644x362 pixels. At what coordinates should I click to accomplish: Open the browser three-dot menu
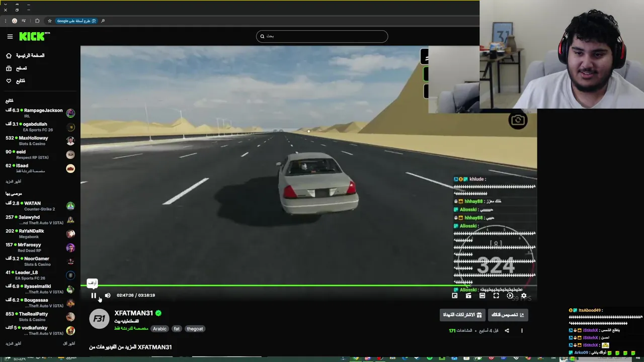pyautogui.click(x=5, y=21)
